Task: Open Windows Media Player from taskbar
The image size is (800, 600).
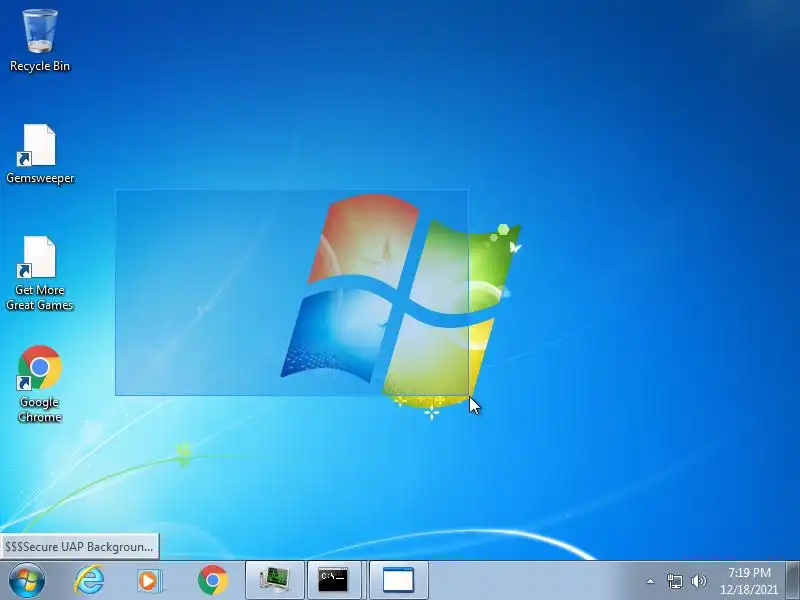Action: click(x=149, y=581)
